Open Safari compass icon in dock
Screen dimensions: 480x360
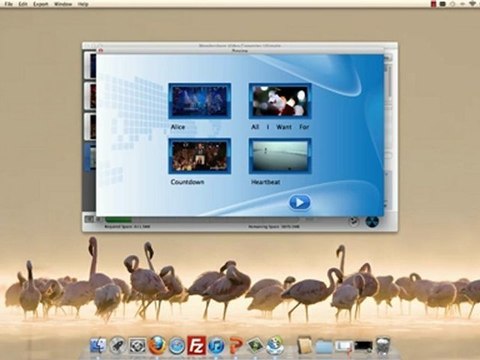tap(177, 346)
